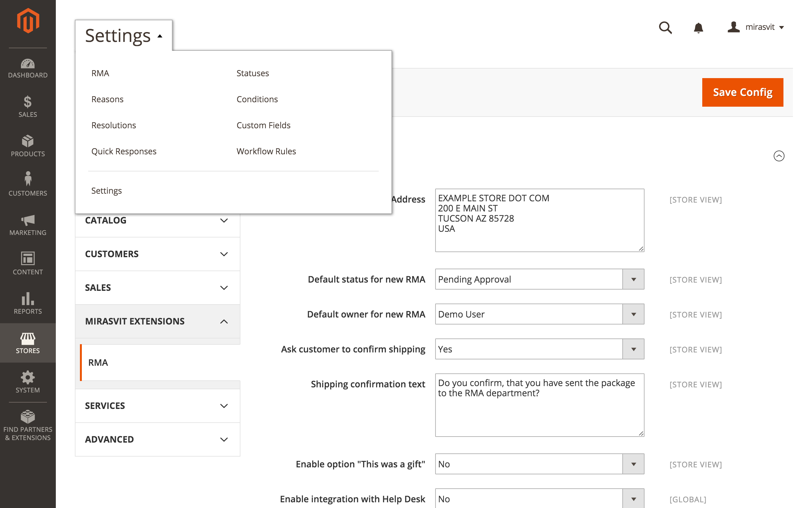This screenshot has height=508, width=812.
Task: Open Help Desk integration dropdown
Action: pyautogui.click(x=540, y=498)
